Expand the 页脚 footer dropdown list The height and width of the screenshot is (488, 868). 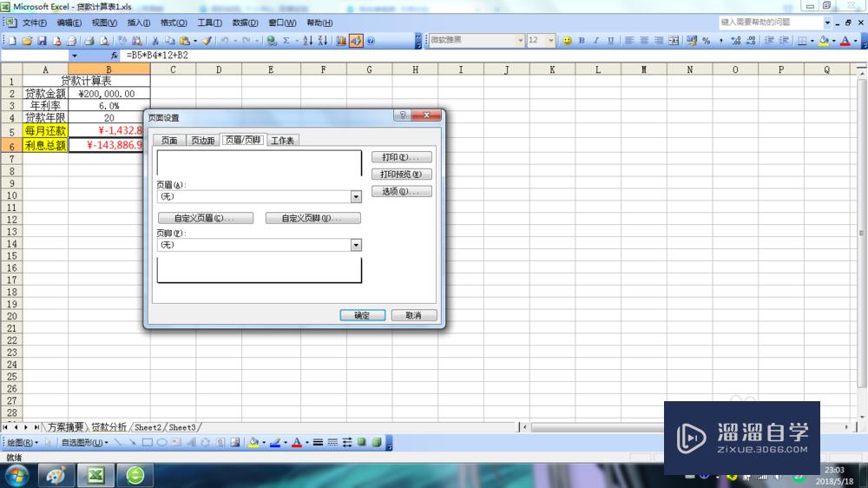(x=356, y=245)
